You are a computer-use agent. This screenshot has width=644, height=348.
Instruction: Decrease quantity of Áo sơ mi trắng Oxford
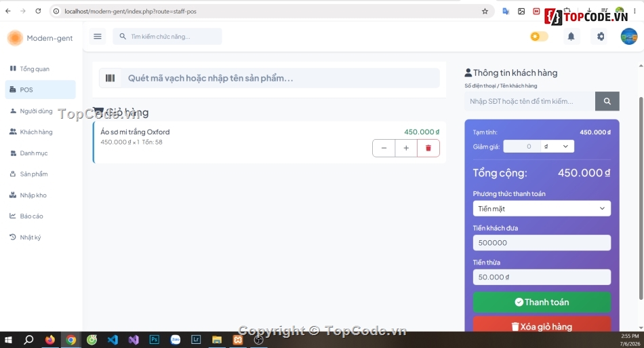384,148
